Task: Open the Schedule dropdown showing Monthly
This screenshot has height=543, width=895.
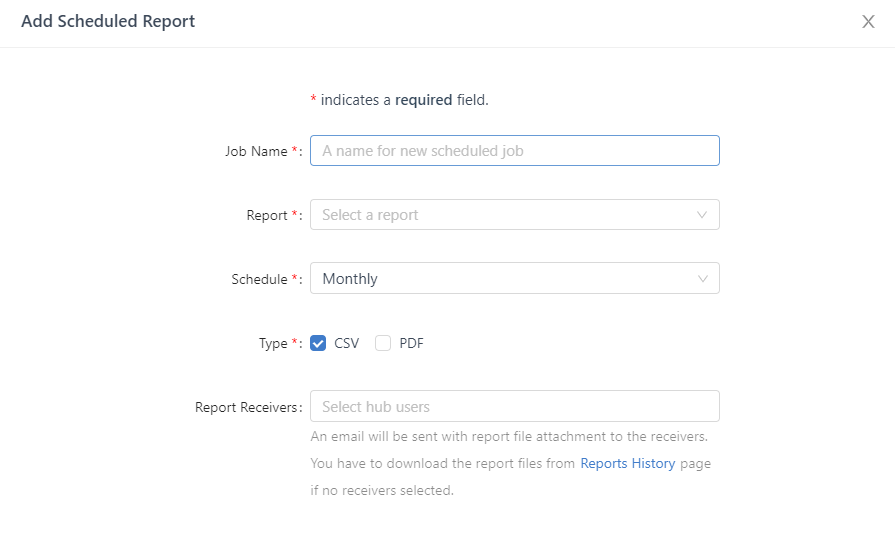Action: [x=500, y=279]
